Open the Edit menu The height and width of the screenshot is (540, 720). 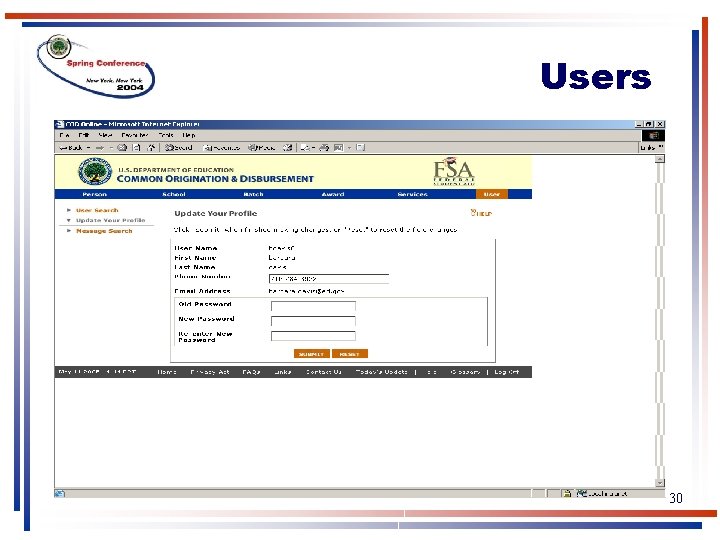[84, 135]
